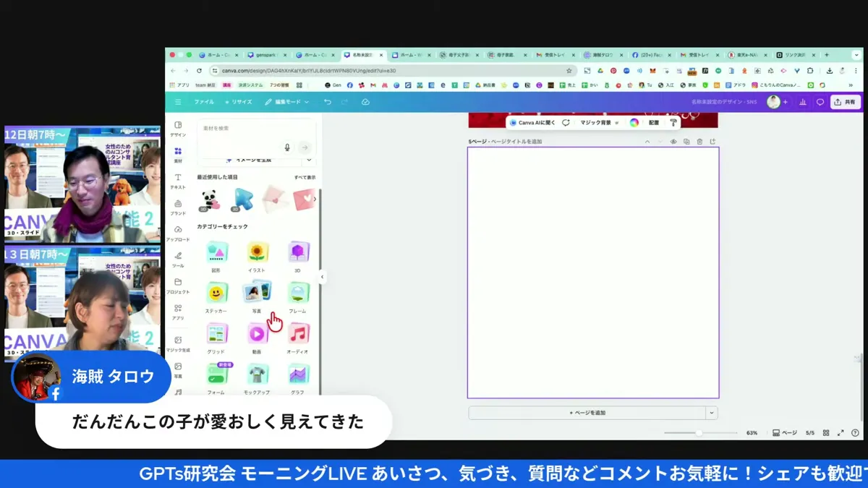Open the rainbow color wheel swatch
This screenshot has width=868, height=488.
point(634,123)
